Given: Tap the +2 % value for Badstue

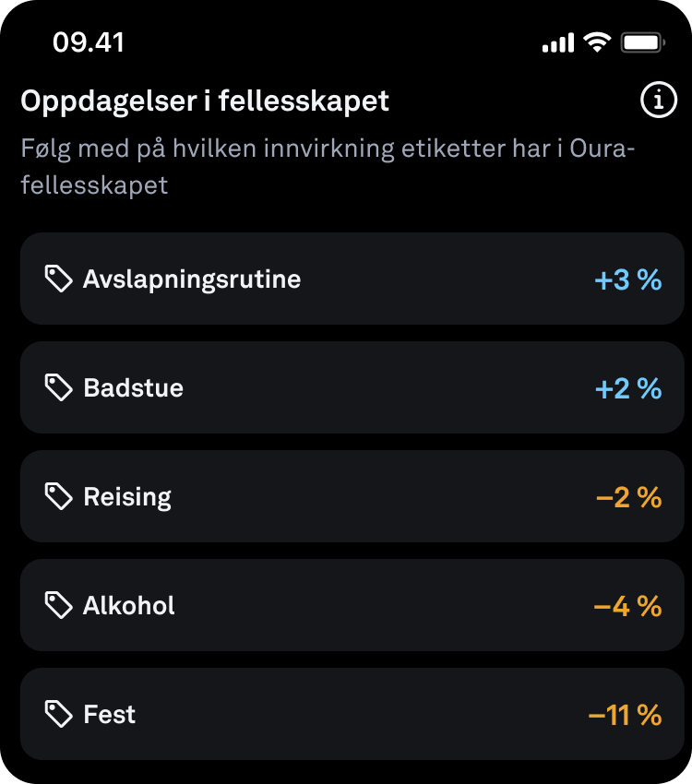Looking at the screenshot, I should (628, 388).
